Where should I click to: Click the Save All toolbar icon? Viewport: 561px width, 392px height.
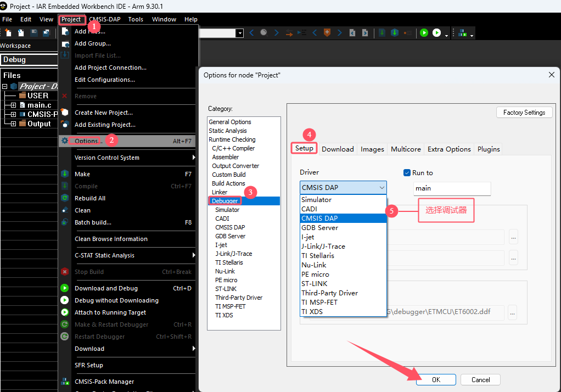pos(47,33)
